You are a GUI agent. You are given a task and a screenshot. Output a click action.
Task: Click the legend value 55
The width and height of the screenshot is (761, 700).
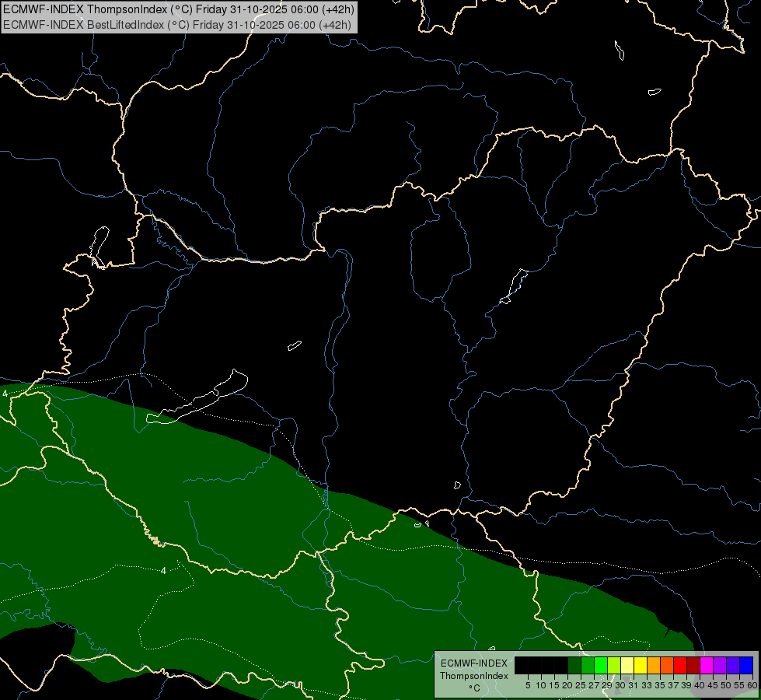pyautogui.click(x=738, y=685)
